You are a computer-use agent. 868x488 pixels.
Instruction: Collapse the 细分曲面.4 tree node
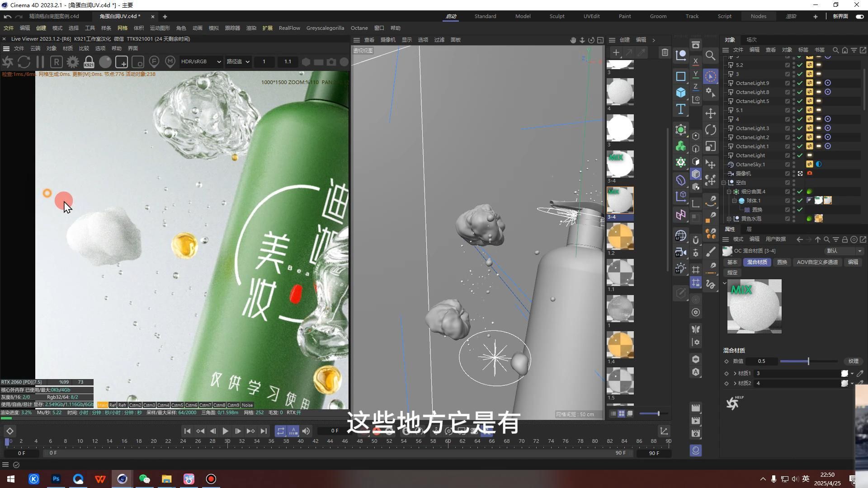pos(729,192)
